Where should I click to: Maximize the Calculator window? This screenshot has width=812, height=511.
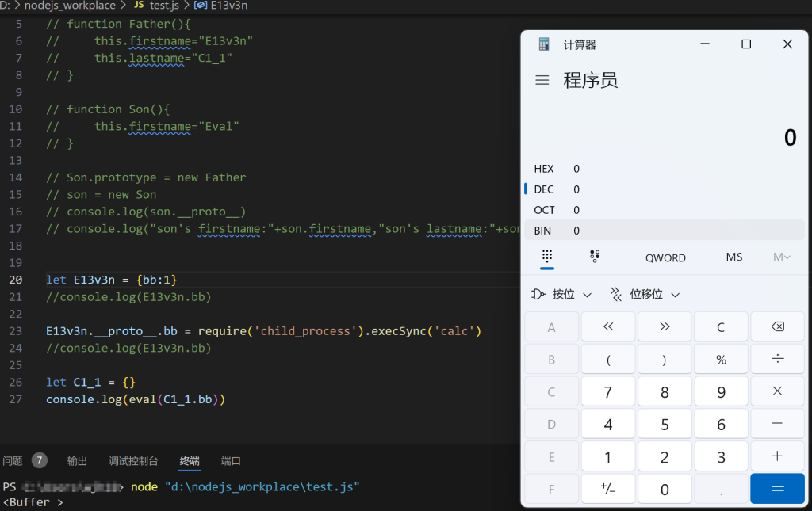tap(746, 44)
